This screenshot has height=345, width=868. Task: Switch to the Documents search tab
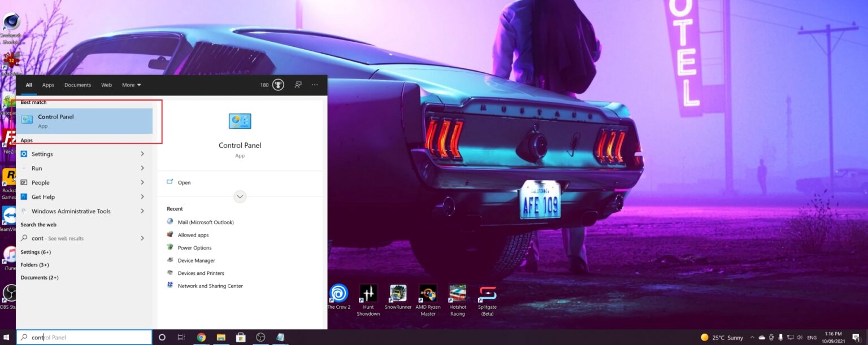point(77,85)
